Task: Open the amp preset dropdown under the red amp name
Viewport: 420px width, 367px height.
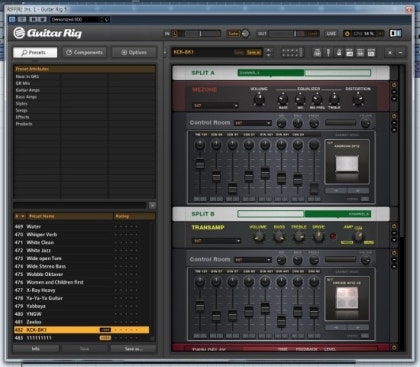Action: coord(215,106)
